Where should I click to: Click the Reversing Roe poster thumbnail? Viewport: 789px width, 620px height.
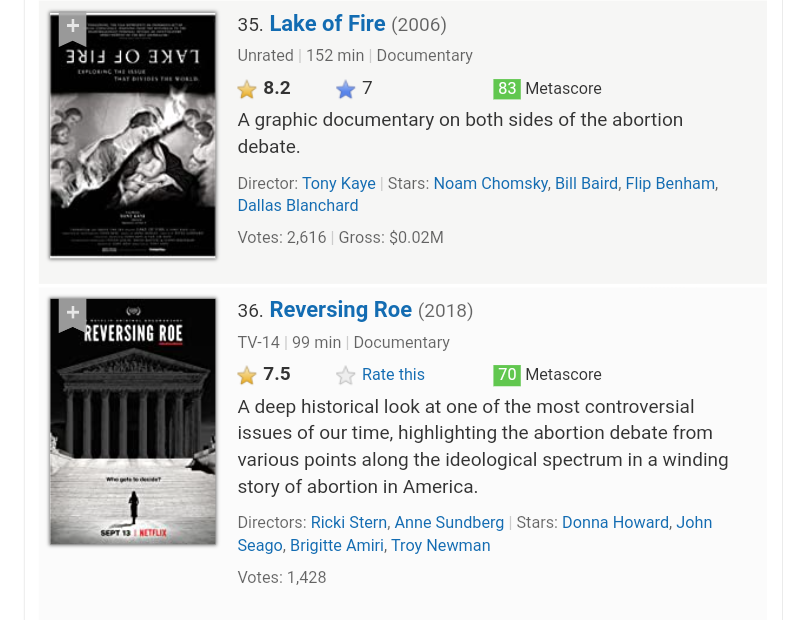pos(133,421)
